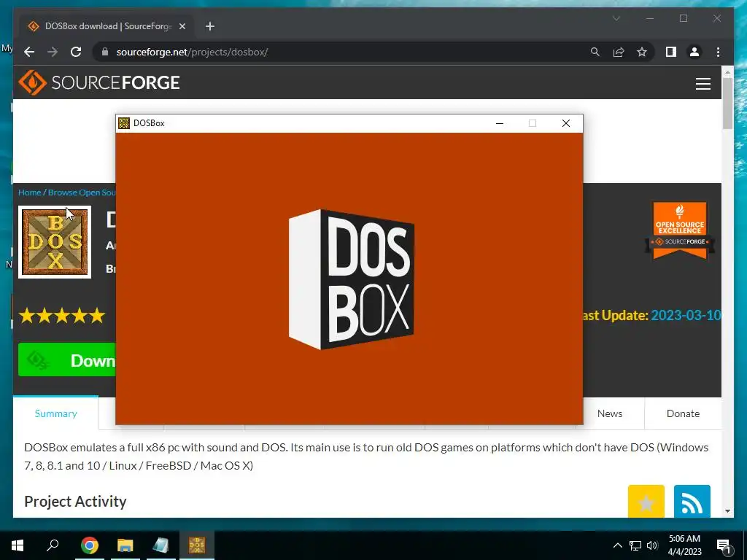Click the DOSBox icon in the taskbar
The height and width of the screenshot is (560, 747).
coord(197,545)
